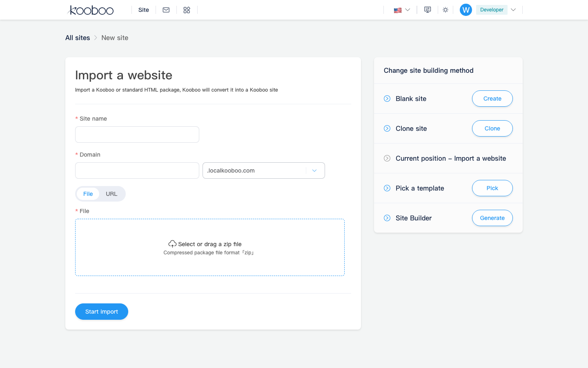Click 'Current position – Import a website' text
588x368 pixels.
point(451,158)
